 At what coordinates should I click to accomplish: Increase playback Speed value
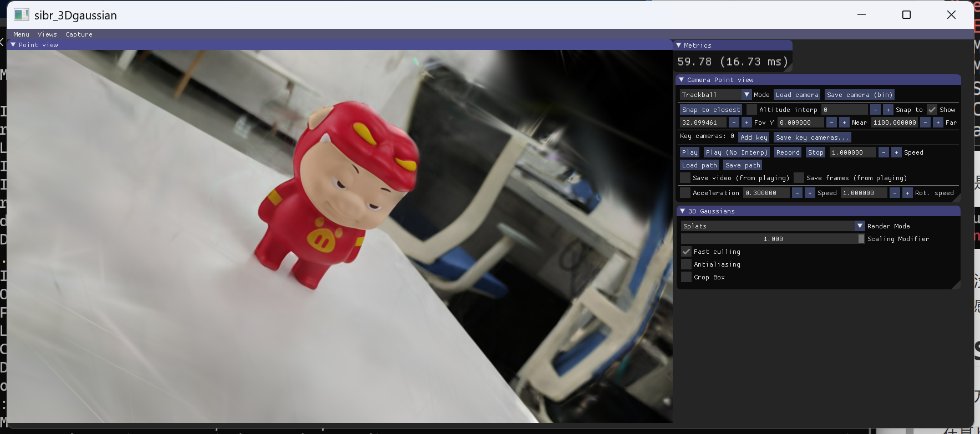pos(896,152)
